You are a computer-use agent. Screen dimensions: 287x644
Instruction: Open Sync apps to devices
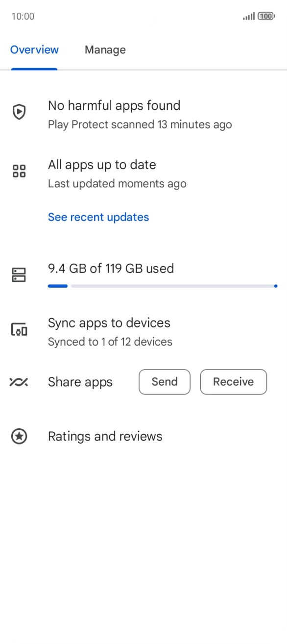click(x=143, y=332)
